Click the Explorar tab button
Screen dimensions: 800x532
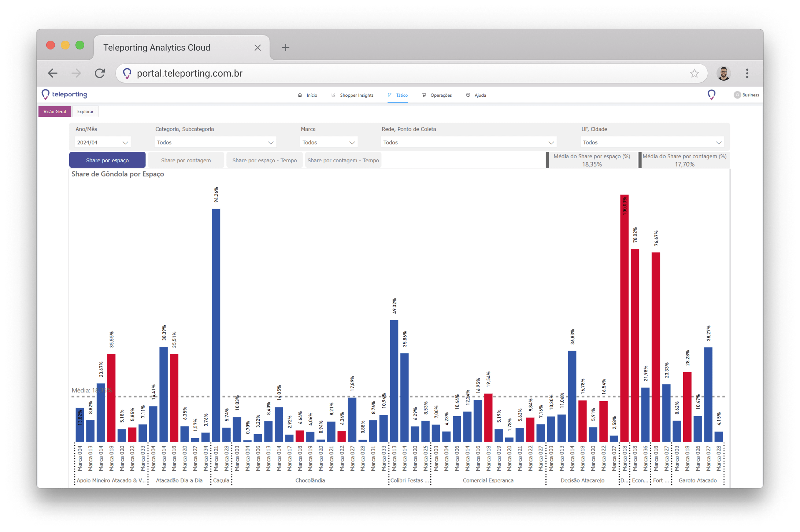pos(85,112)
